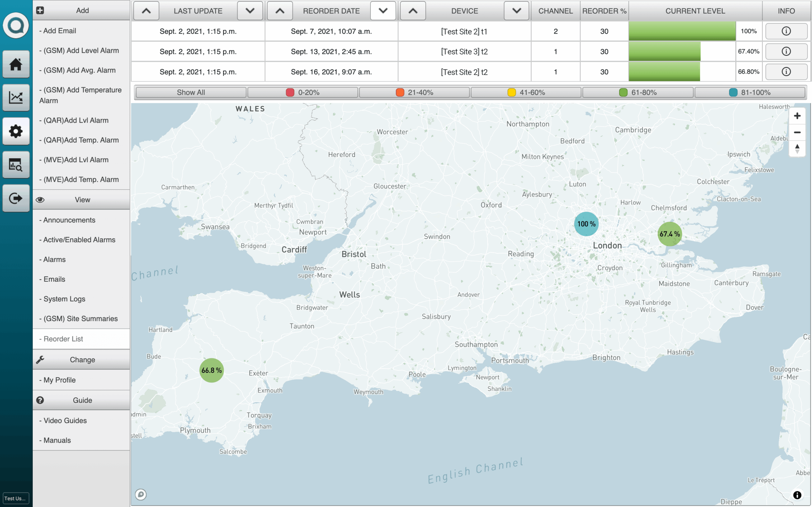
Task: Sort Device column descending
Action: [516, 10]
